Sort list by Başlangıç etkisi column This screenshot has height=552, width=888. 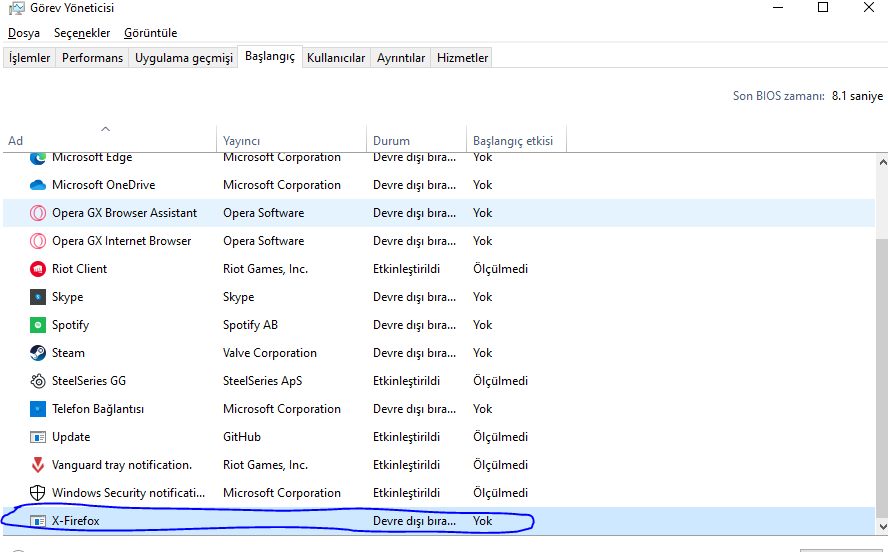pyautogui.click(x=513, y=141)
